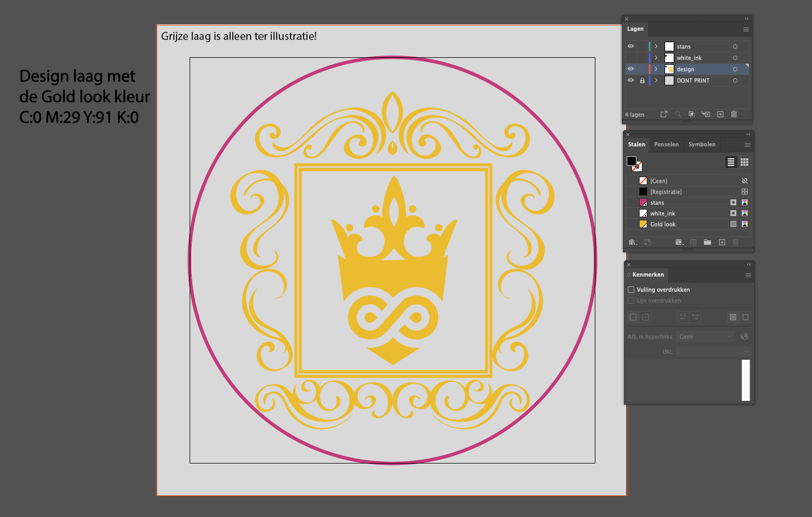The height and width of the screenshot is (517, 812).
Task: Create new sublayer in Lagen panel
Action: point(706,114)
